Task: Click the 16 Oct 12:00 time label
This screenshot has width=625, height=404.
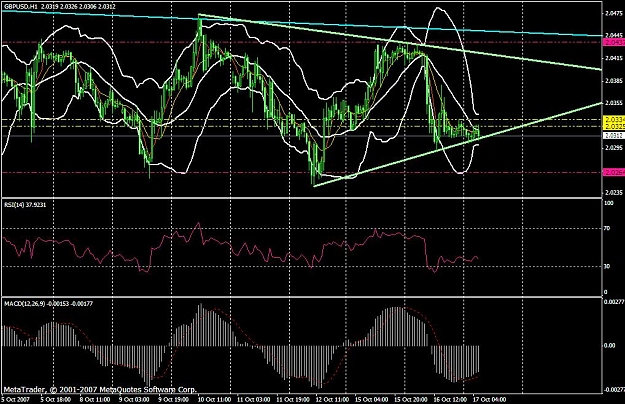Action: (x=450, y=400)
